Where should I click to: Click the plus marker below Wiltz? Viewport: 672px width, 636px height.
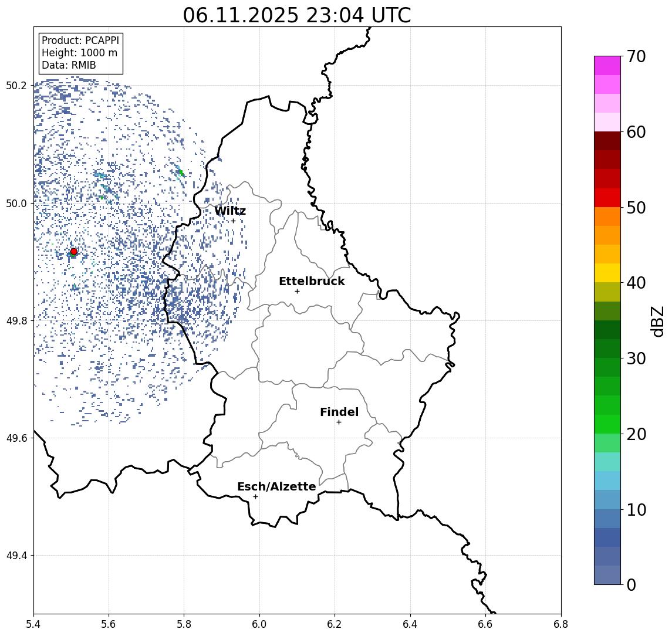coord(233,221)
